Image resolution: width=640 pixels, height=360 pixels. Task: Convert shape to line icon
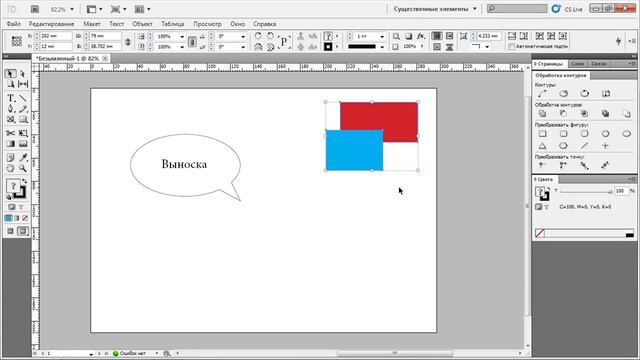click(584, 145)
